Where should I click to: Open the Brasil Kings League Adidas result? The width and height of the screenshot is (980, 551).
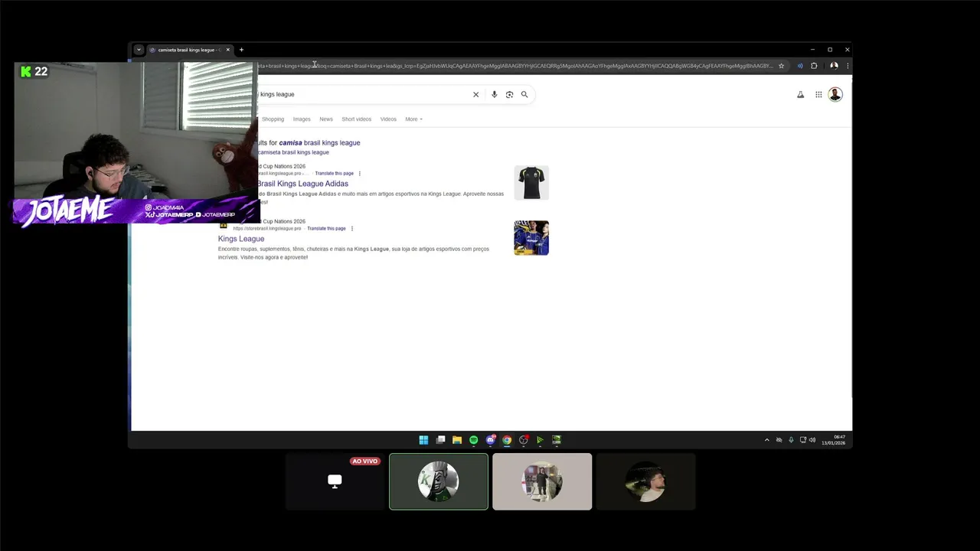[302, 184]
